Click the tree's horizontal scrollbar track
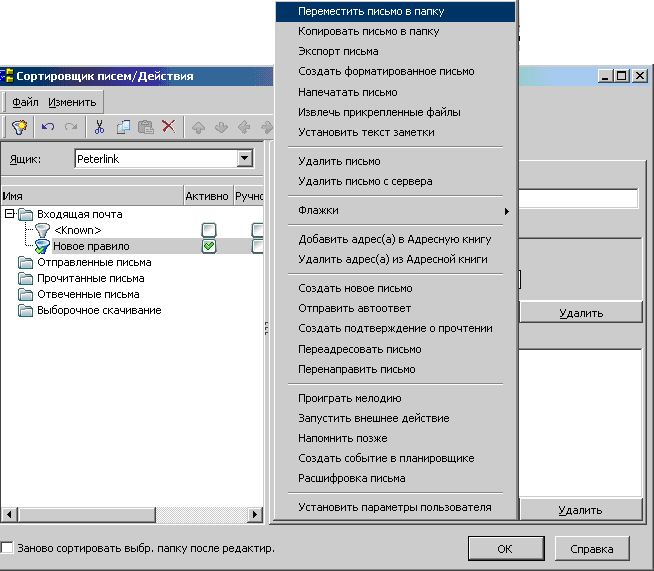 [130, 515]
